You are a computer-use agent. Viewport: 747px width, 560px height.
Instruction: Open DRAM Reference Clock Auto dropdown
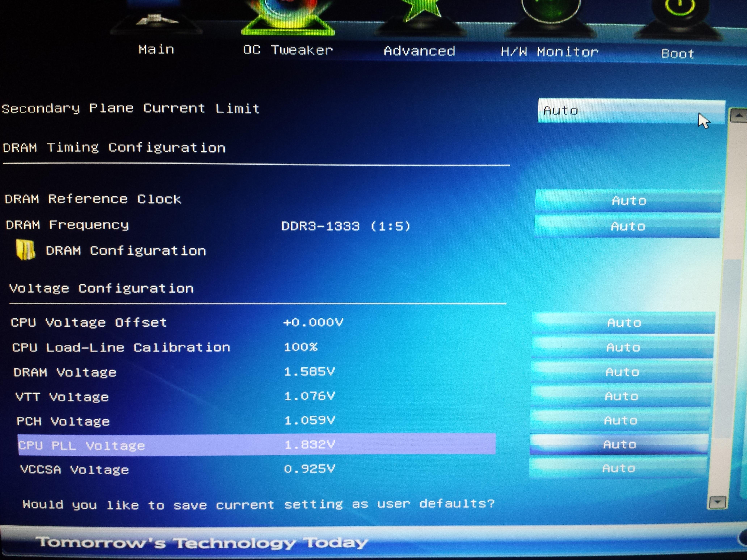628,201
